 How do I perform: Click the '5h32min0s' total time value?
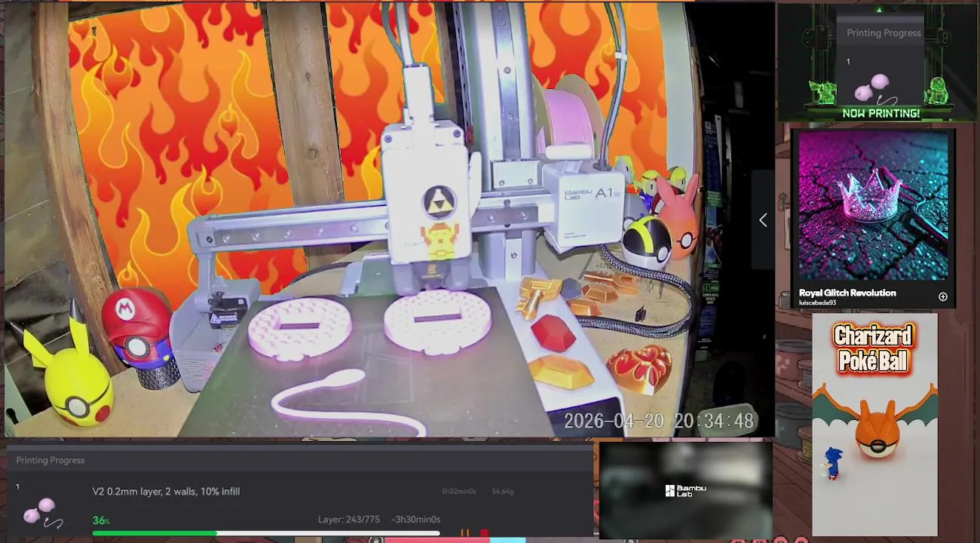[x=458, y=492]
